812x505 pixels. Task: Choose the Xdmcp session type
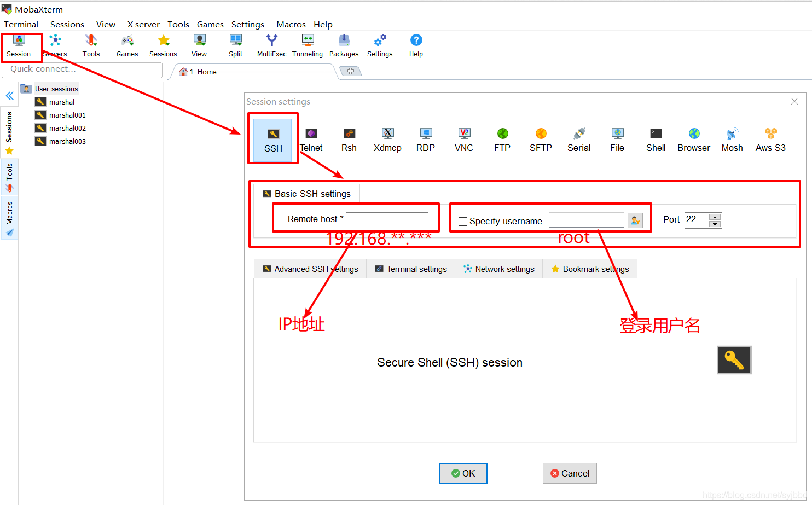point(387,141)
